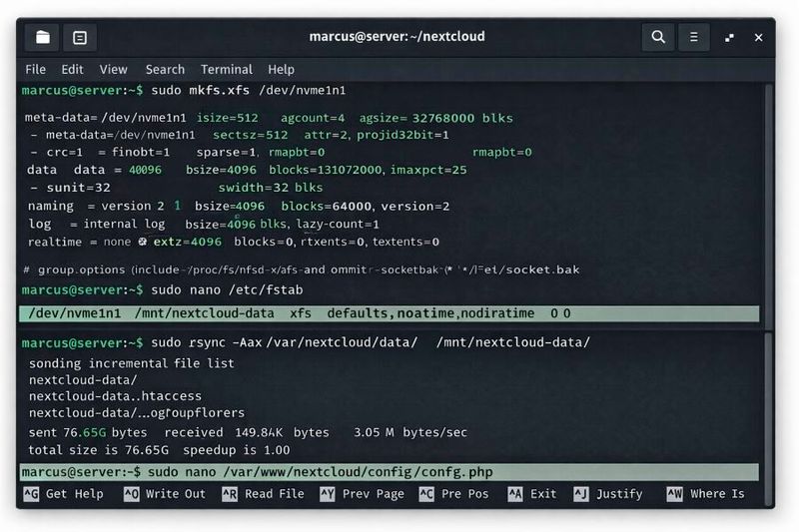Click the 'sudo nano /etc/fstab' command
Image resolution: width=799 pixels, height=532 pixels.
coord(227,290)
